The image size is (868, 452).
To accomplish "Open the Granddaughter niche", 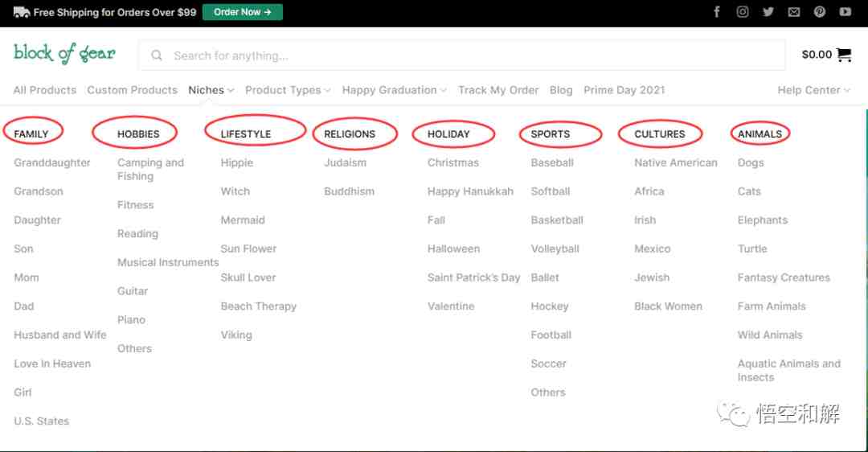I will 52,162.
